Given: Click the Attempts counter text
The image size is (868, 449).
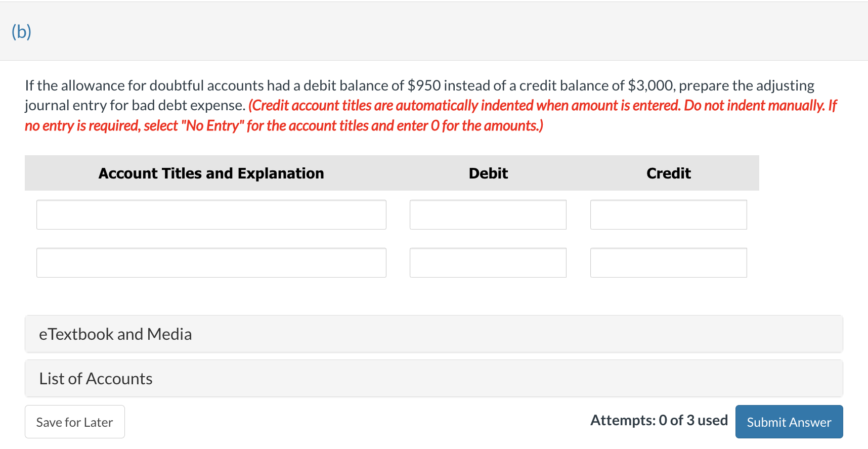Looking at the screenshot, I should (659, 420).
